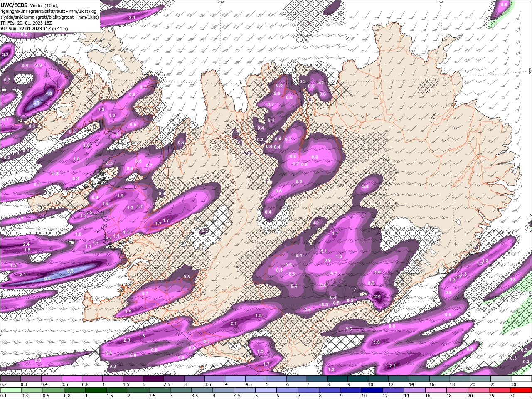Select the dark green 1 swatch in lower legend
Screen dimensions: 532x399
pyautogui.click(x=96, y=390)
